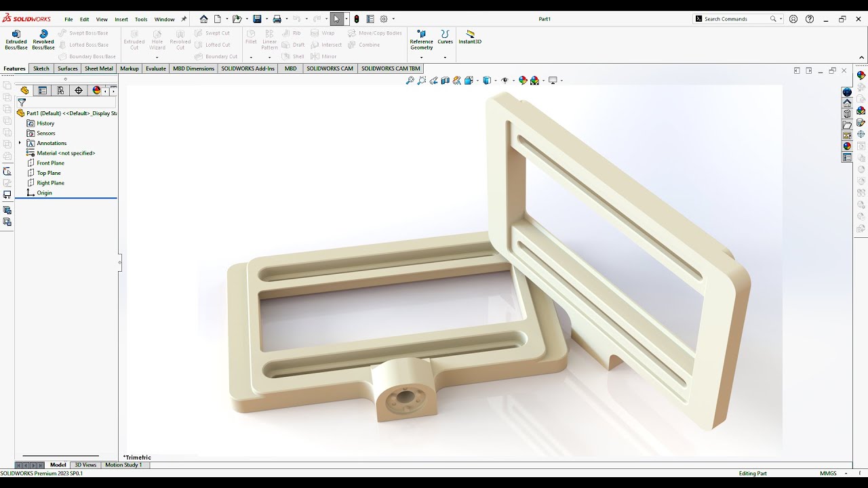
Task: Toggle Instant3D mode
Action: pyautogui.click(x=470, y=37)
